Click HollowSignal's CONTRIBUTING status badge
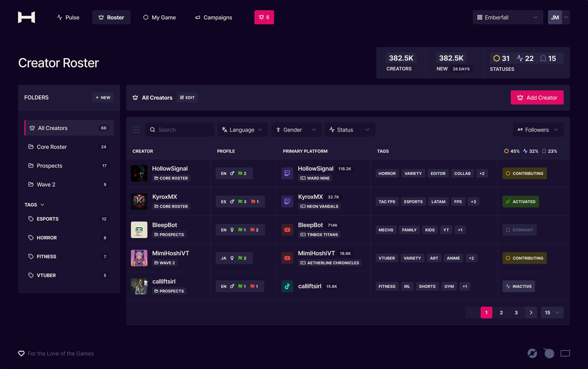 coord(524,173)
